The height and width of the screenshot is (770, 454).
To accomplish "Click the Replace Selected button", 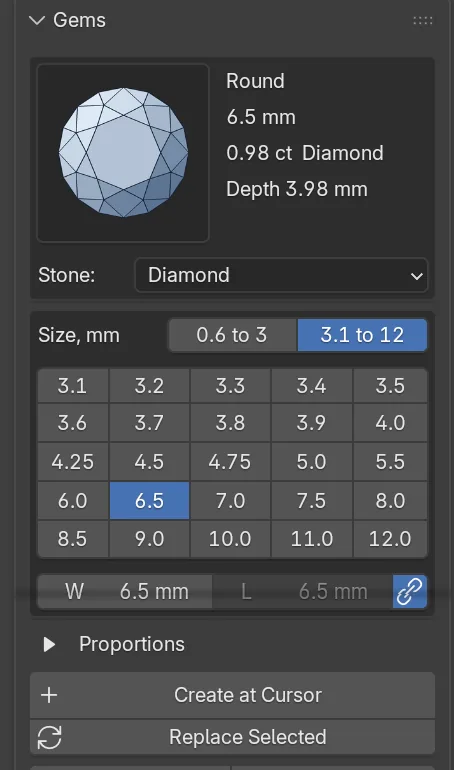I will click(233, 737).
